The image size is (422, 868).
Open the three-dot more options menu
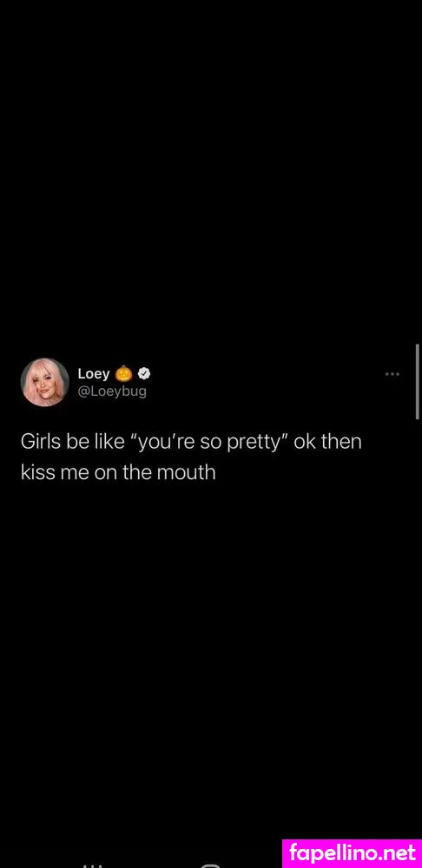point(392,375)
